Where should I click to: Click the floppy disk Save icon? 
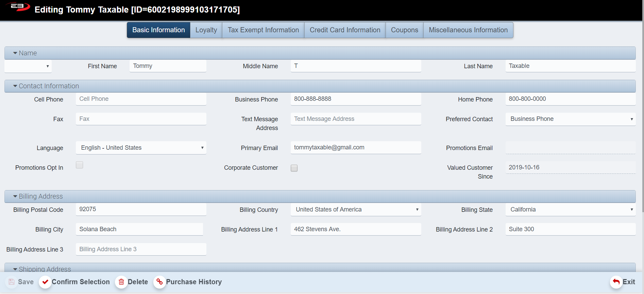(x=12, y=282)
